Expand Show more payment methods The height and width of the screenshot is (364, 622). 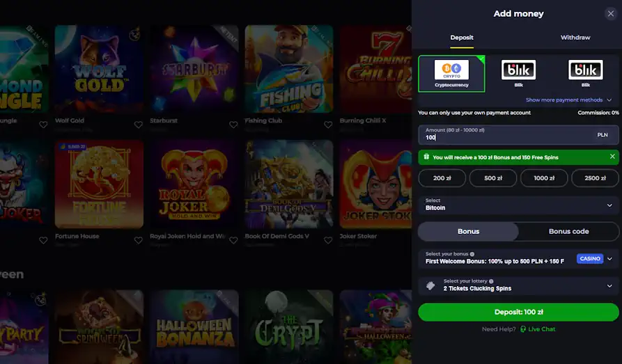click(568, 100)
